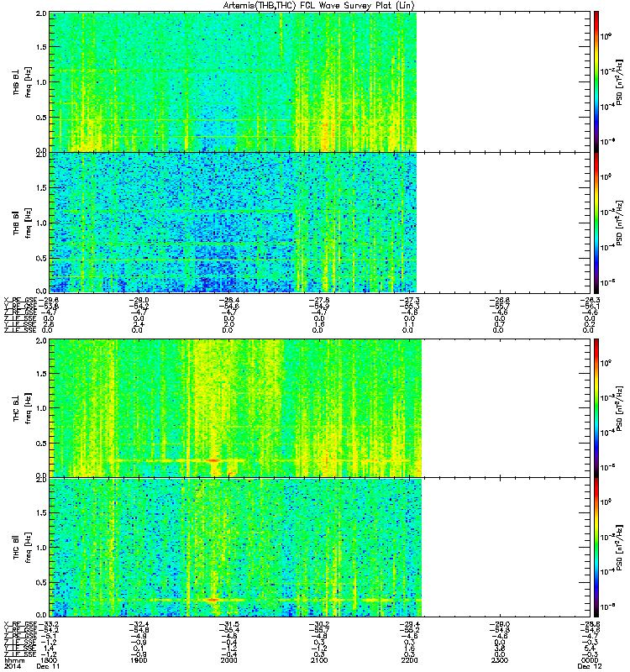Click the THC X_RE_GSE value -32.4
The width and height of the screenshot is (630, 672).
click(139, 624)
